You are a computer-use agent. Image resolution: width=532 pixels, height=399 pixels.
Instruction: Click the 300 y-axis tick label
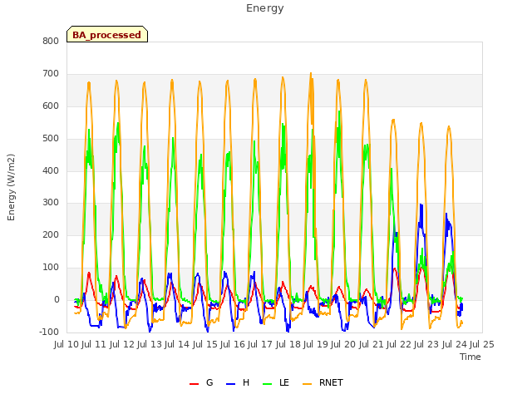click(51, 203)
